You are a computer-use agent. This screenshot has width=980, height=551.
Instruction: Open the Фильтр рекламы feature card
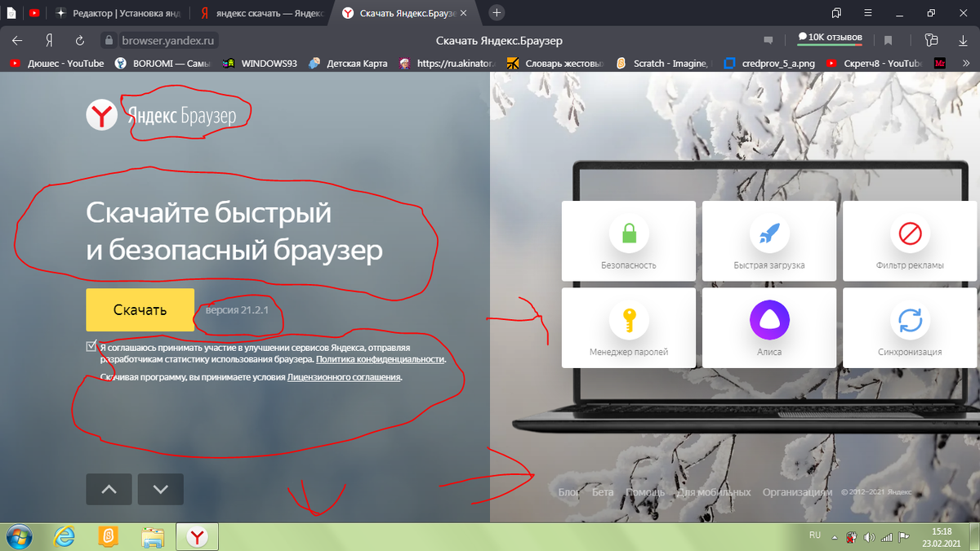[910, 241]
